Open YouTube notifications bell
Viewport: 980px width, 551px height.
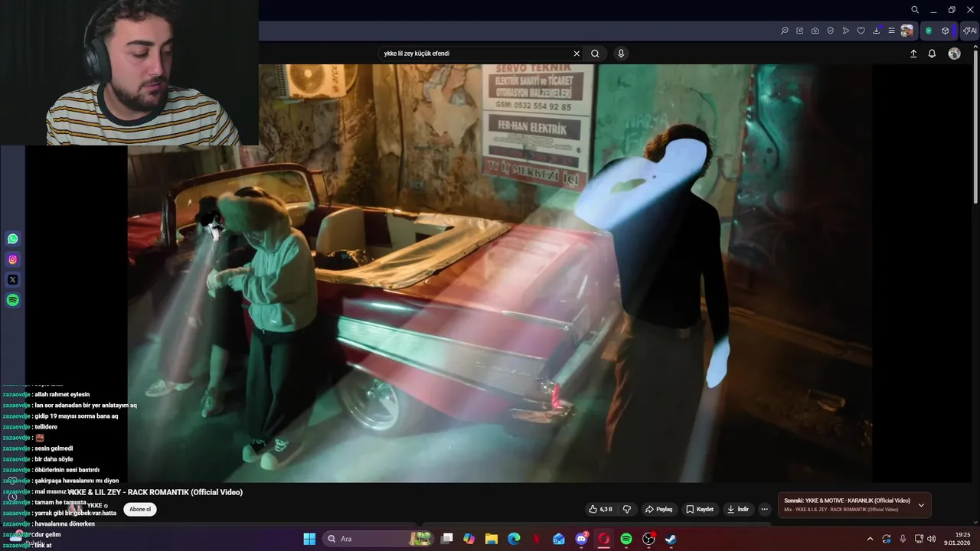tap(932, 54)
